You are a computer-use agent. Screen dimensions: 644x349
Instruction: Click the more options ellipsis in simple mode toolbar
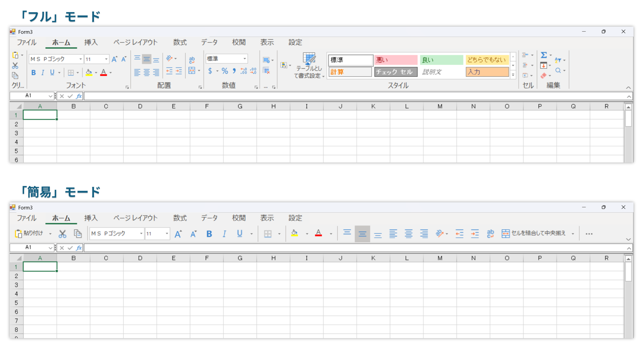point(589,234)
